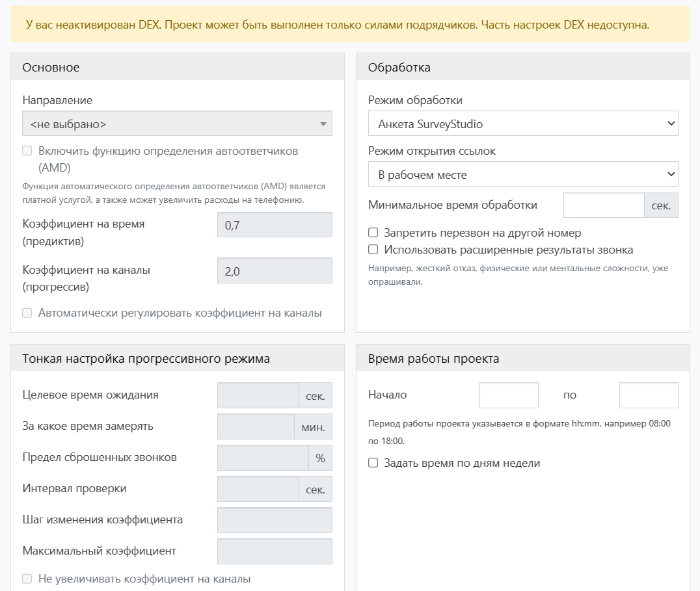Expand the Режим обработки dropdown
Viewport: 700px width, 591px height.
[x=523, y=124]
